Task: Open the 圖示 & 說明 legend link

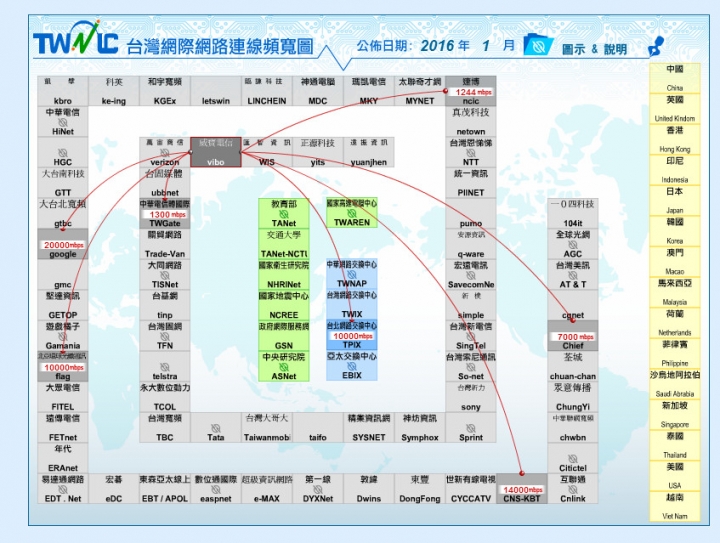Action: [594, 49]
